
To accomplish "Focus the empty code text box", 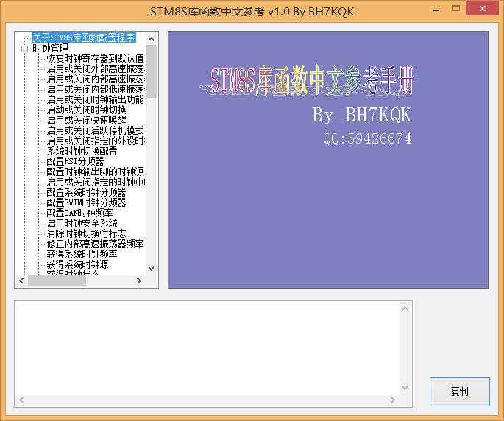I will coord(207,348).
